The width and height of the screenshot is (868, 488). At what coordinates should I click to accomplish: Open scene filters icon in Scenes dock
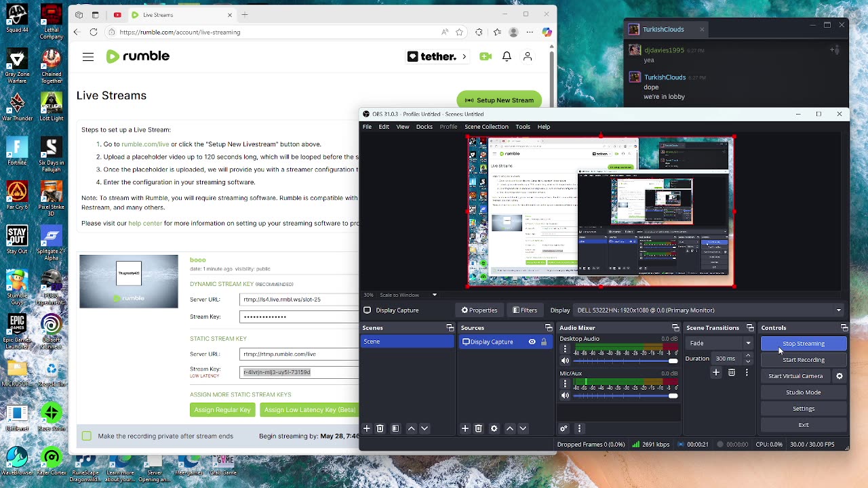coord(395,428)
